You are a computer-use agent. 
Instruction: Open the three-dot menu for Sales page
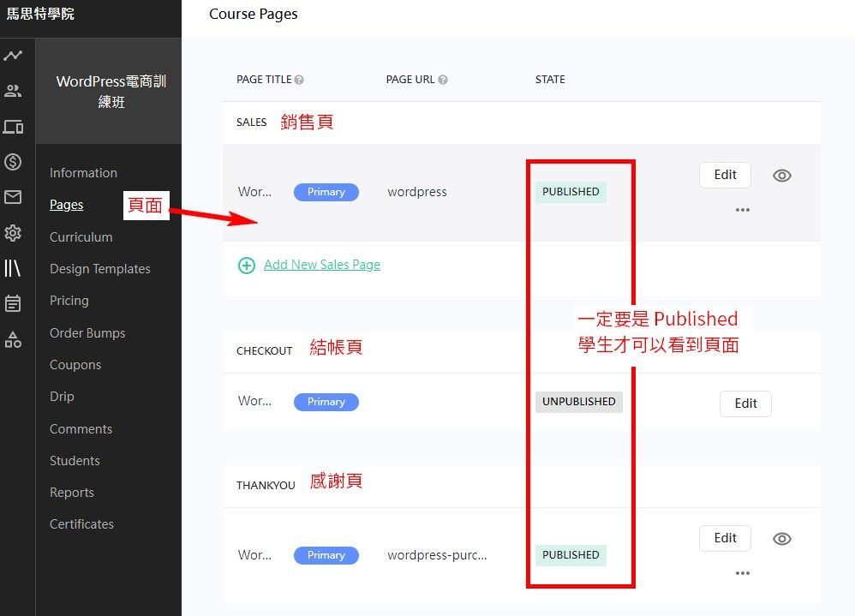pyautogui.click(x=742, y=210)
